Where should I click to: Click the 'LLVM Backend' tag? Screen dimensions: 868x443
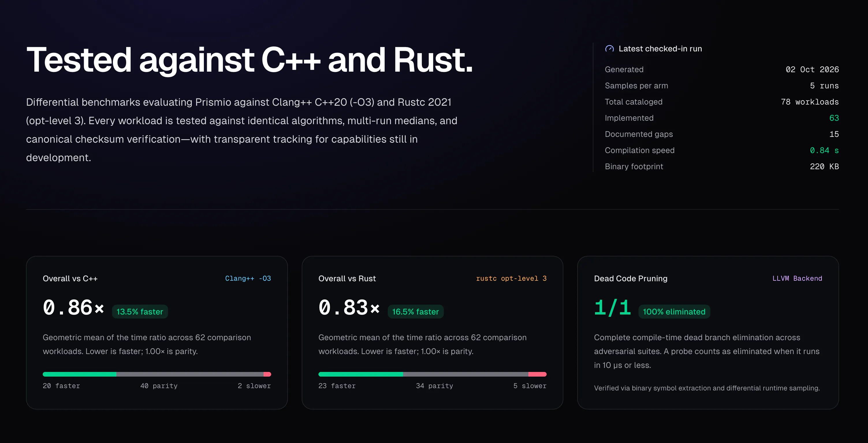pos(797,278)
